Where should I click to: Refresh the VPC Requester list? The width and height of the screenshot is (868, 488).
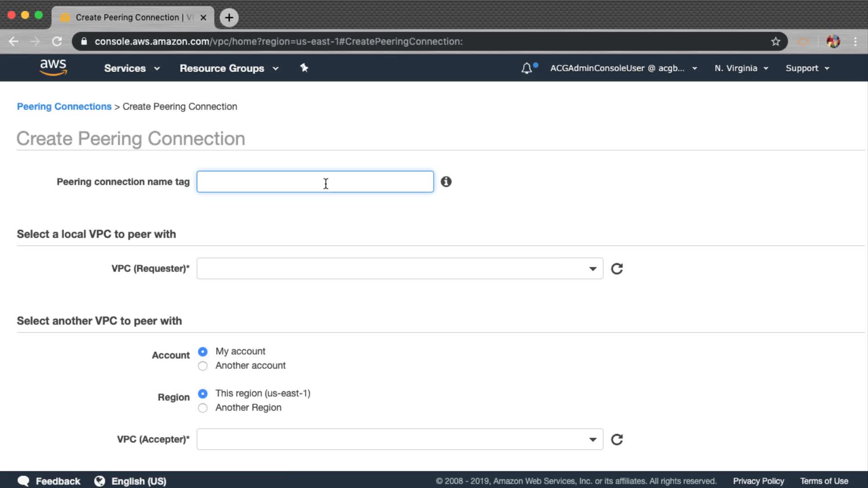(617, 269)
